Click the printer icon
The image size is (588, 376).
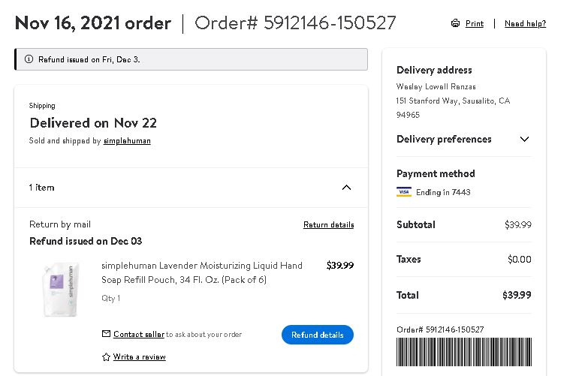(x=455, y=23)
